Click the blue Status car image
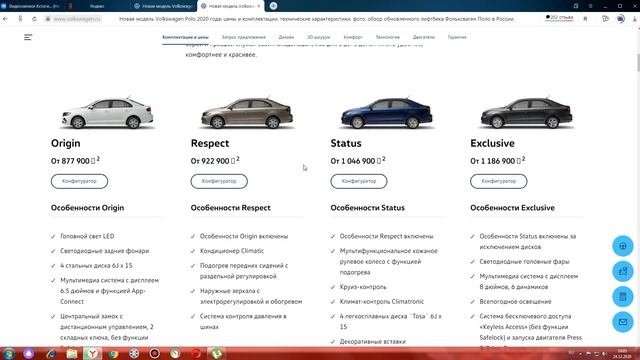This screenshot has width=640, height=360. 387,113
